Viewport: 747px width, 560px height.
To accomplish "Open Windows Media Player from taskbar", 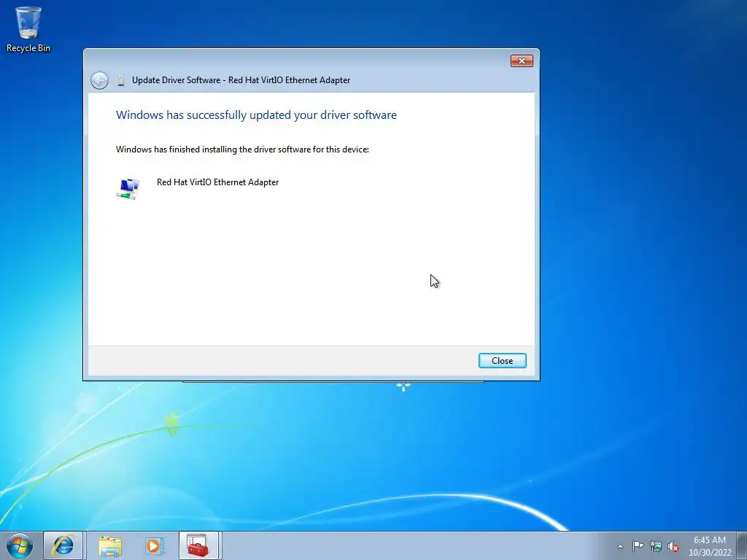I will pyautogui.click(x=155, y=545).
